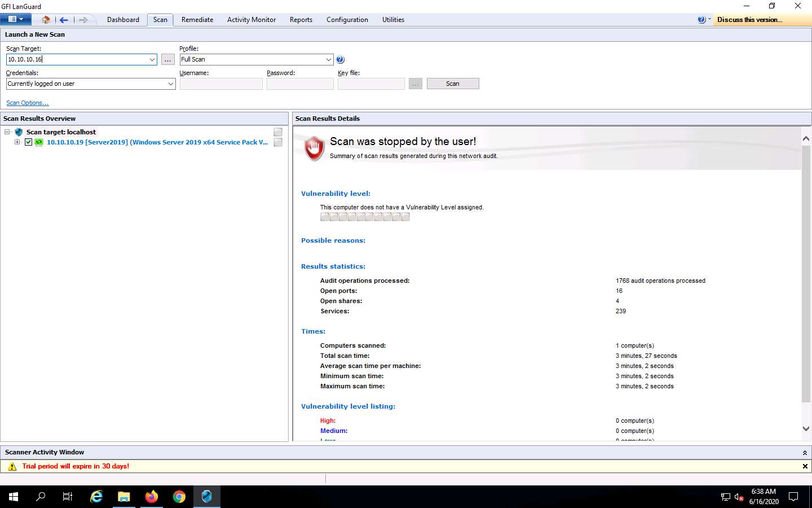Open the Action Center notifications icon
This screenshot has width=812, height=508.
click(x=793, y=497)
